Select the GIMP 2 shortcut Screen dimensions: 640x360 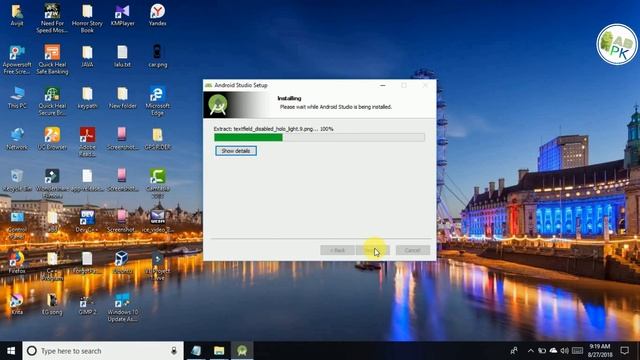[87, 305]
